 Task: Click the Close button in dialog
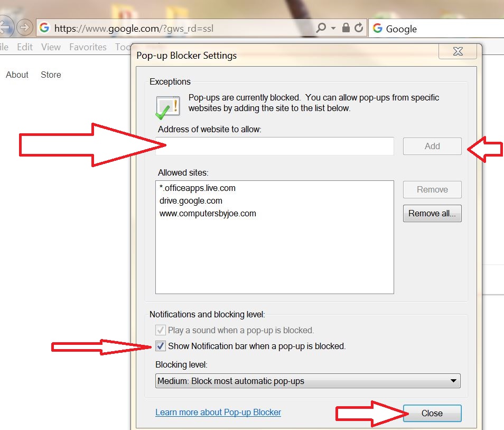pyautogui.click(x=432, y=413)
